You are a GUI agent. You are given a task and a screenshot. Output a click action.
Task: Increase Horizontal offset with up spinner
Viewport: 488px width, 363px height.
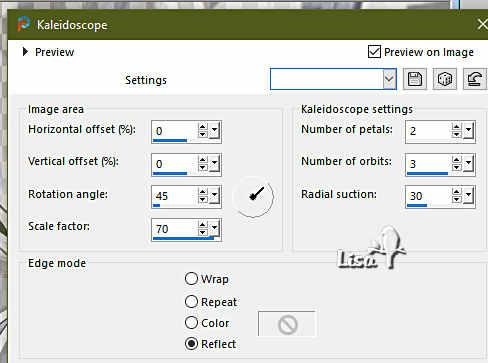tap(203, 127)
